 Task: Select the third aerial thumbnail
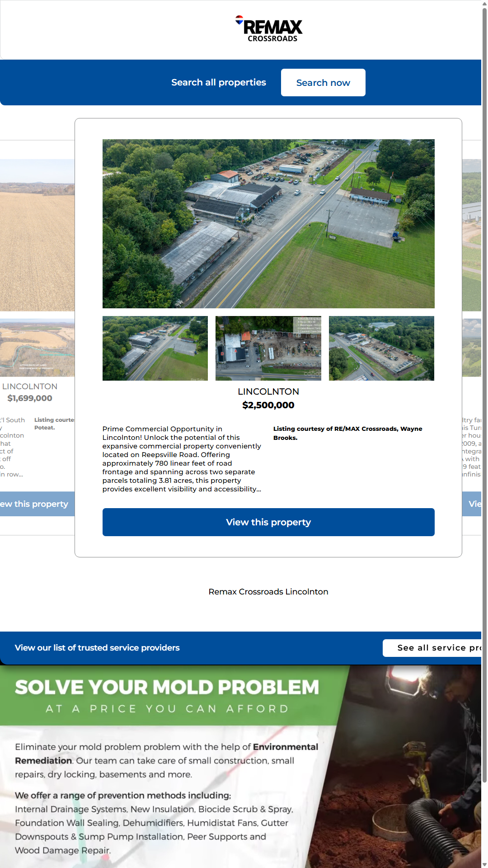381,348
